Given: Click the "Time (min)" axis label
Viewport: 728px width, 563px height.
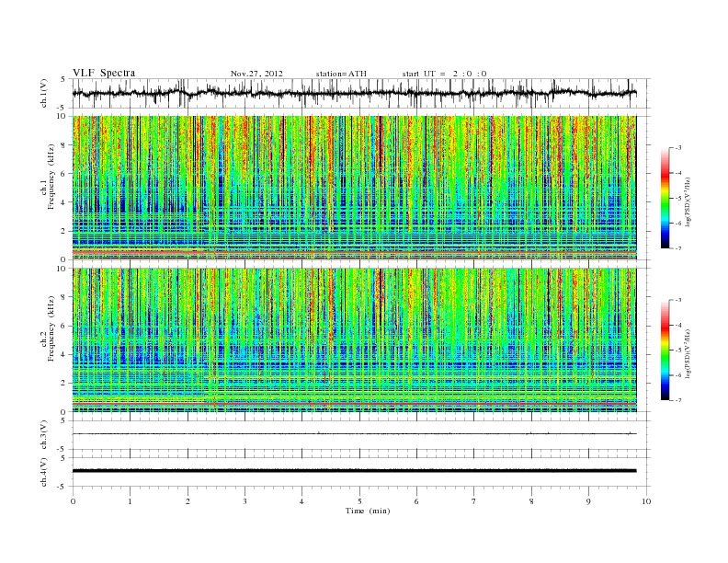Looking at the screenshot, I should click(x=368, y=511).
